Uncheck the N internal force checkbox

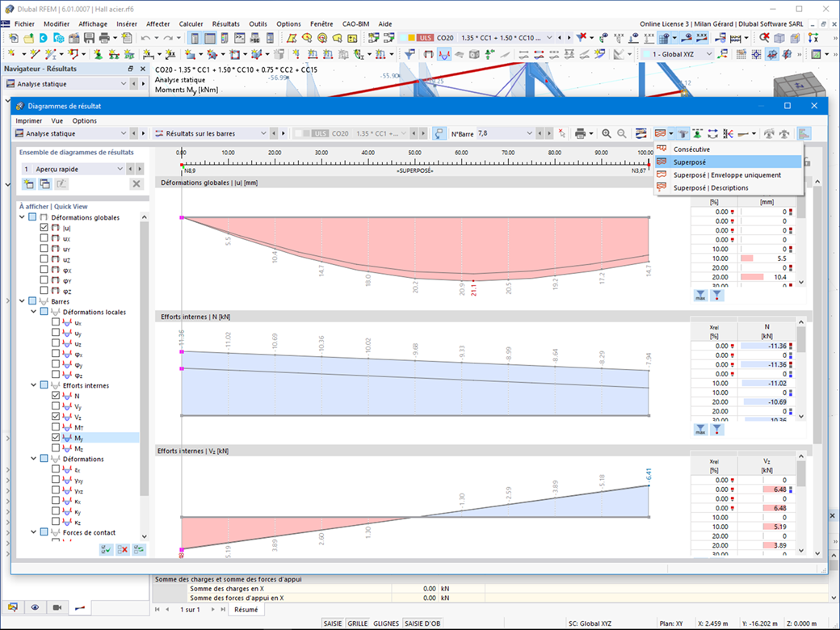[x=56, y=395]
